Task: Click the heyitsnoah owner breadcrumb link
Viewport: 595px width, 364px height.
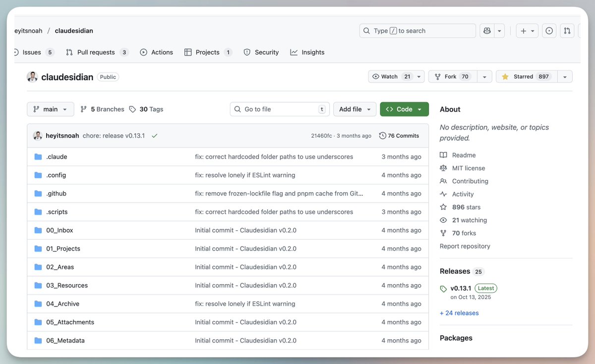Action: (x=28, y=31)
